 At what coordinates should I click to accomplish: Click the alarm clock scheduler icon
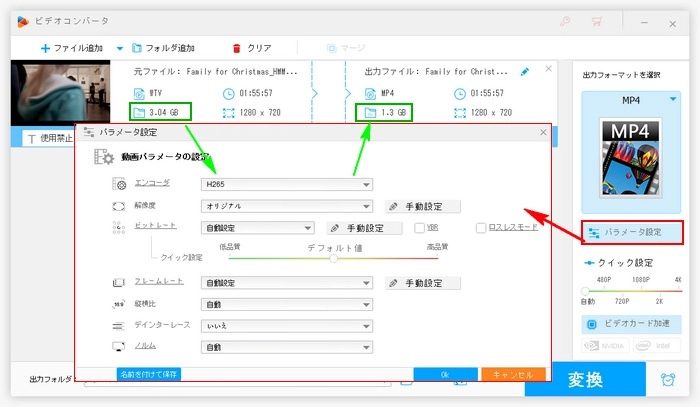(x=667, y=379)
